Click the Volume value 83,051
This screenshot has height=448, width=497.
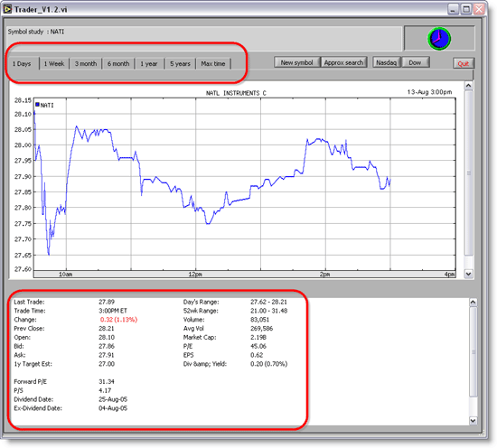pos(259,320)
